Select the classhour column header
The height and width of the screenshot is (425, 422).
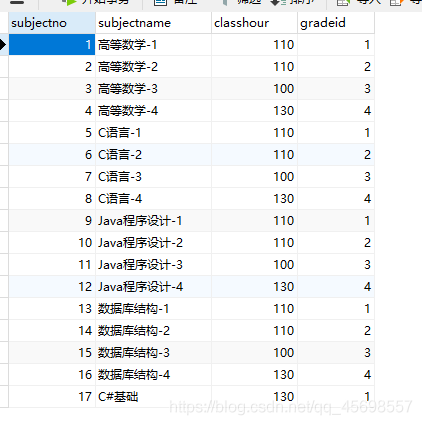coord(254,23)
